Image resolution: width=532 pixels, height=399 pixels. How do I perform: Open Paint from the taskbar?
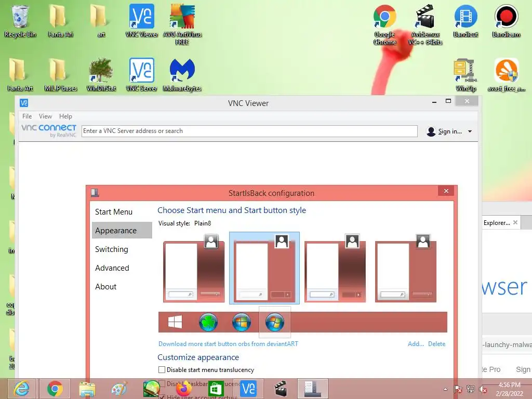pos(119,389)
